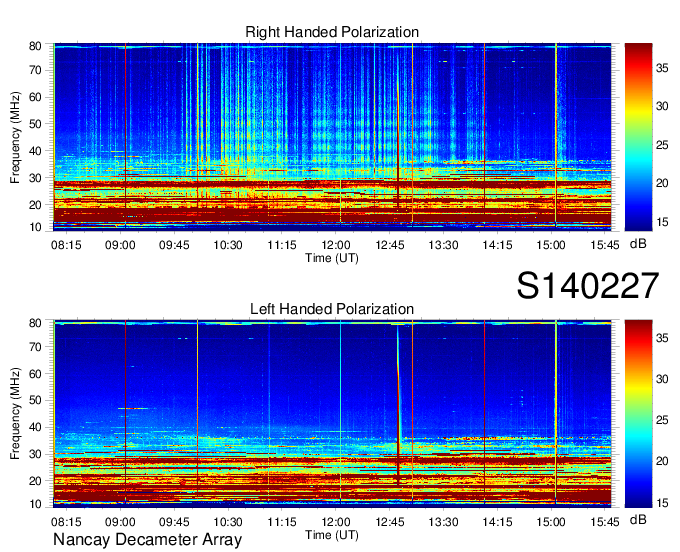Click the Right Handed Polarization spectrogram image
This screenshot has height=552, width=680.
[332, 137]
